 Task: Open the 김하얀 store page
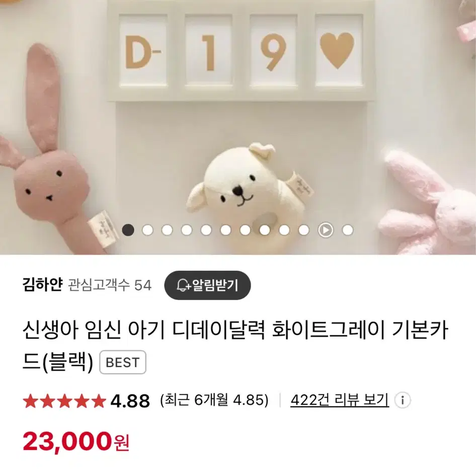tap(42, 285)
